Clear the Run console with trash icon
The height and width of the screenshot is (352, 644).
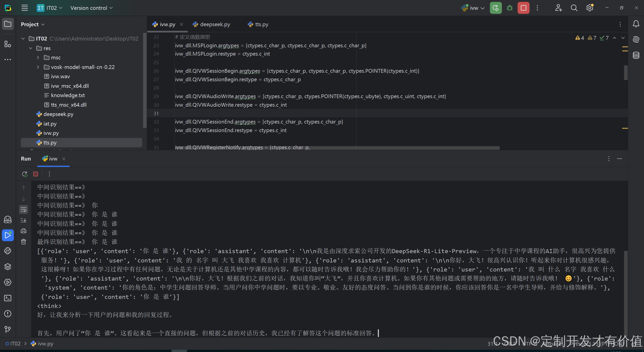23,242
